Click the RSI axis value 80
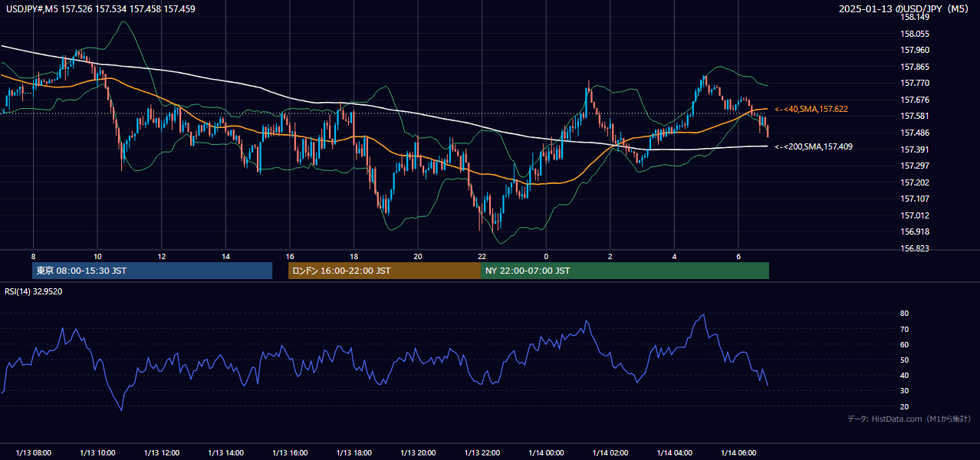The height and width of the screenshot is (460, 980). coord(904,314)
